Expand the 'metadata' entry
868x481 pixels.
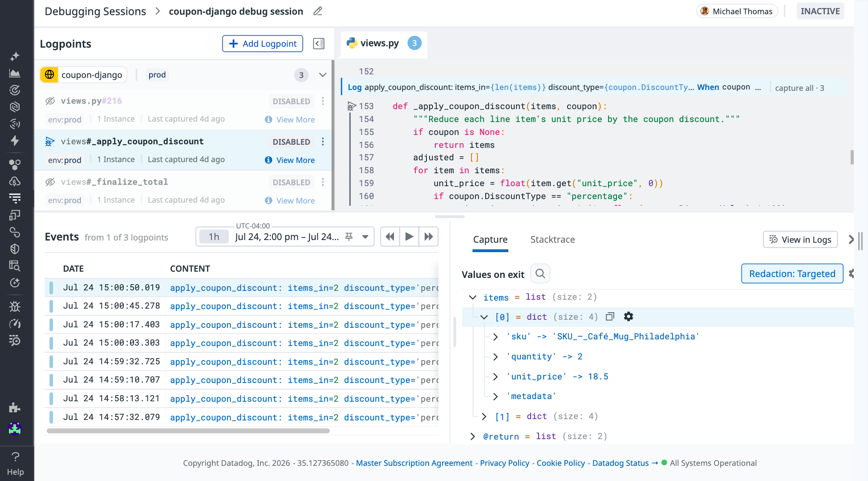(x=495, y=396)
